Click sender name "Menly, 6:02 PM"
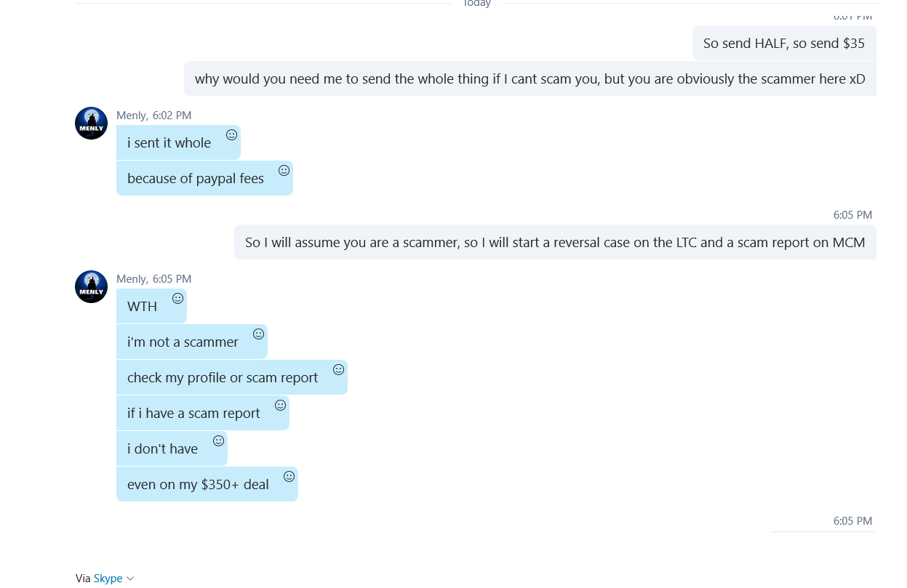The width and height of the screenshot is (907, 588). [x=154, y=115]
